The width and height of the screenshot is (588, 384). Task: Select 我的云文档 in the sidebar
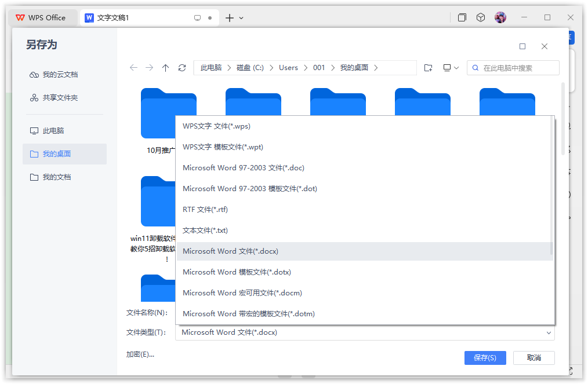tap(60, 75)
